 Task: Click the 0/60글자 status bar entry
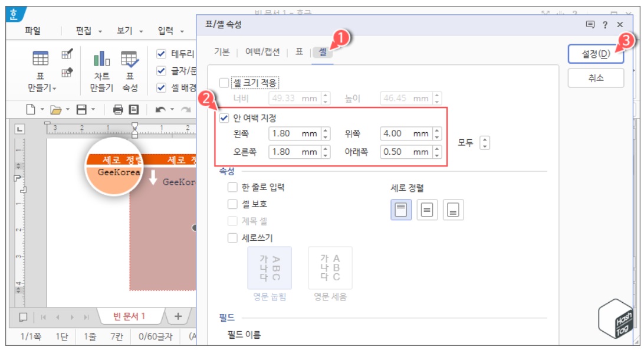[155, 337]
